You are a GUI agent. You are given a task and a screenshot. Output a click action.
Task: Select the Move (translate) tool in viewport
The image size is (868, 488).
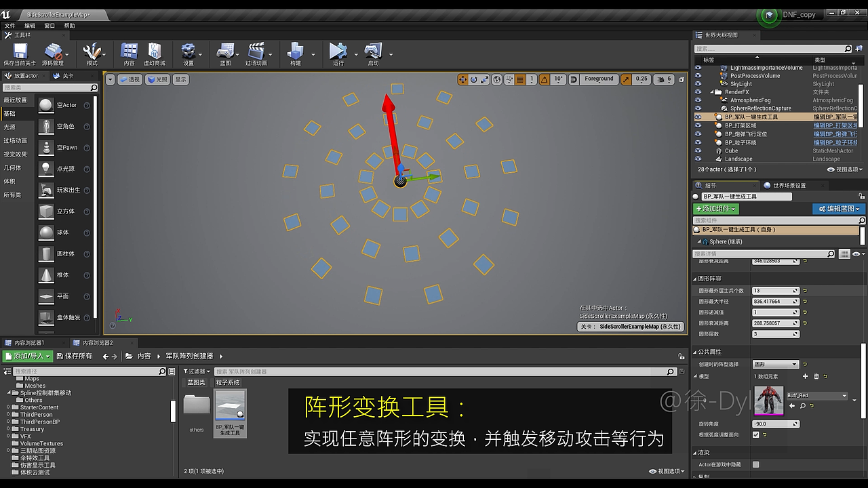coord(462,80)
